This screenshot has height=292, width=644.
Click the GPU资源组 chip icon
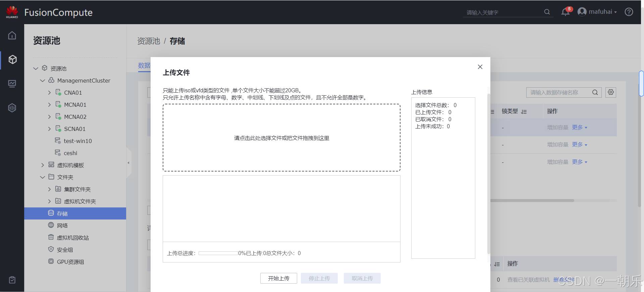click(51, 261)
